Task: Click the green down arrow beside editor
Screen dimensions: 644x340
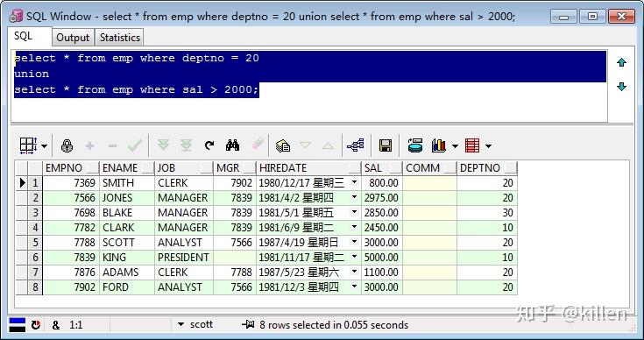Action: click(621, 86)
